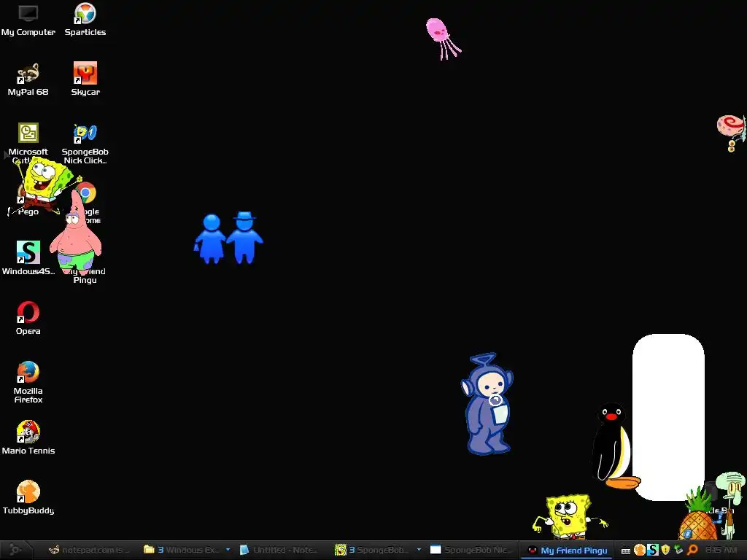Screen dimensions: 747x560
Task: Click the taskbar clock
Action: (721, 550)
